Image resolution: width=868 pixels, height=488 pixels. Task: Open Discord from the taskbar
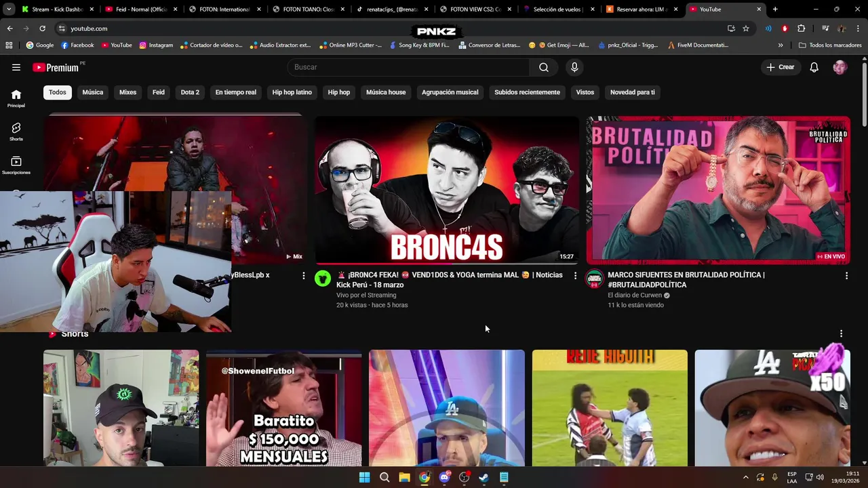(x=444, y=477)
